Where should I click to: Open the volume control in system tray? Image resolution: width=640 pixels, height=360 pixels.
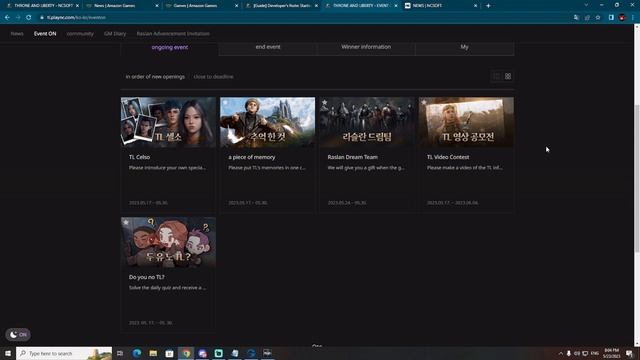(x=577, y=353)
